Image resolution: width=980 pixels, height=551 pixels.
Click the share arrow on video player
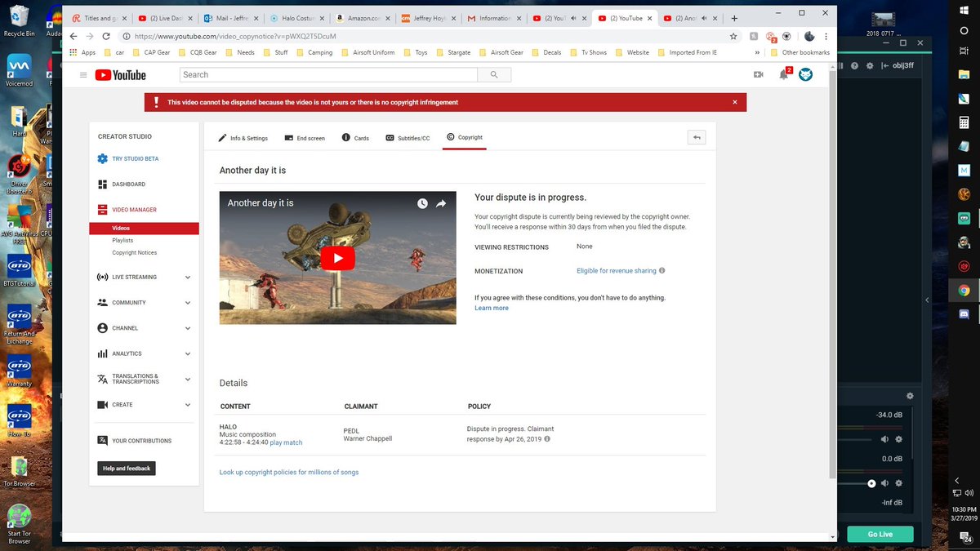pyautogui.click(x=441, y=203)
